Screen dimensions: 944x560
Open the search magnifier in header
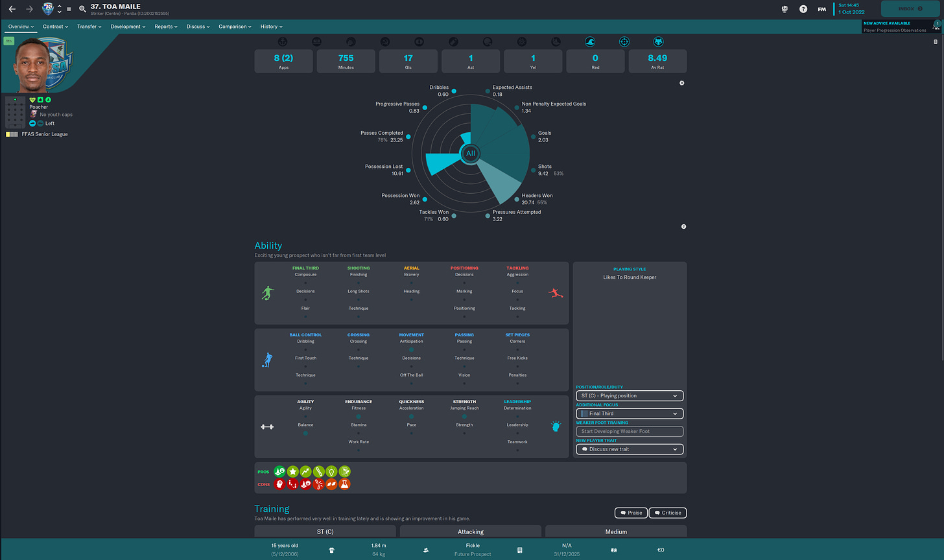pyautogui.click(x=82, y=9)
